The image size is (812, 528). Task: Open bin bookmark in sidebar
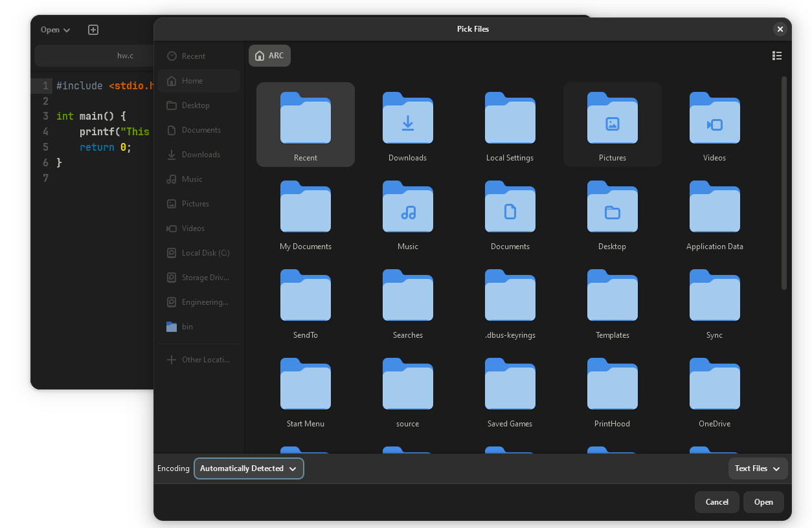click(x=199, y=327)
